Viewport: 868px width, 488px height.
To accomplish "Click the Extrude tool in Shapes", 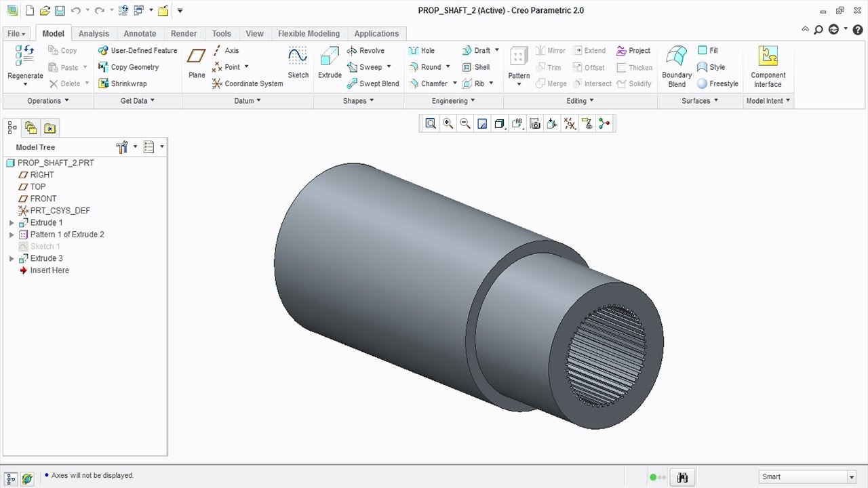I will click(330, 63).
